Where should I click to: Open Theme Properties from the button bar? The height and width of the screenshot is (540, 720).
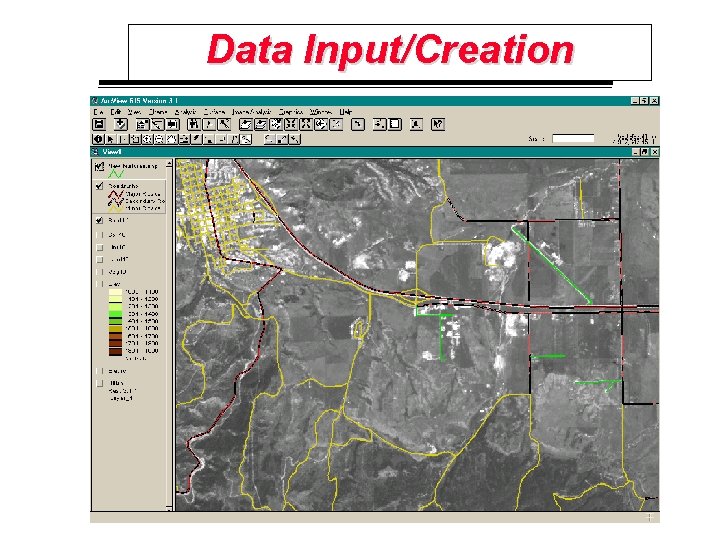(142, 124)
